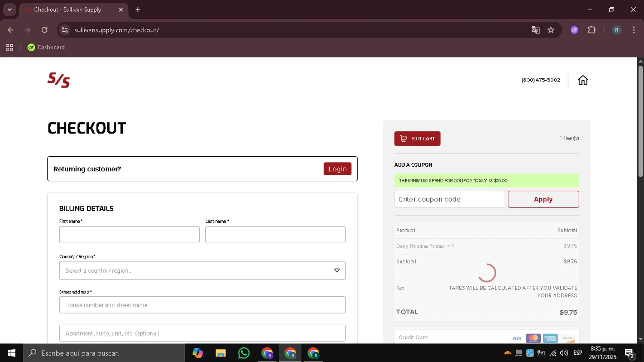Image resolution: width=644 pixels, height=362 pixels.
Task: Open the Extensions puzzle icon
Action: point(592,30)
